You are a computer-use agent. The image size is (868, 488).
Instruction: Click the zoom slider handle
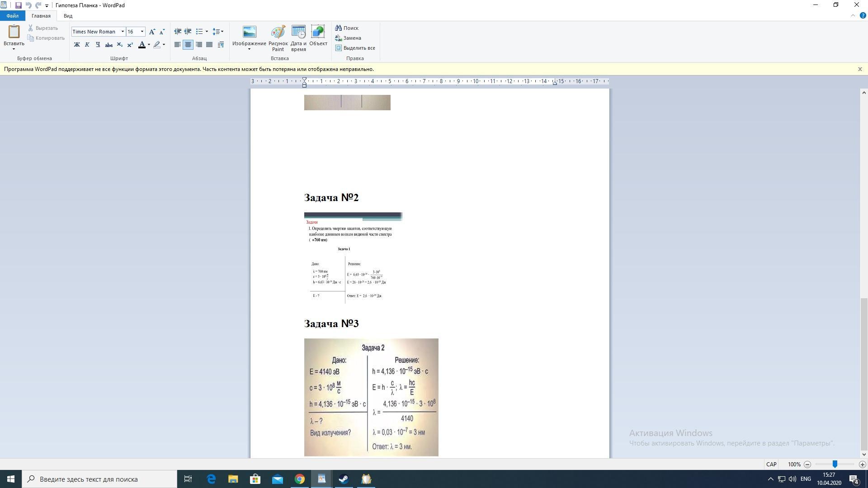click(x=835, y=464)
